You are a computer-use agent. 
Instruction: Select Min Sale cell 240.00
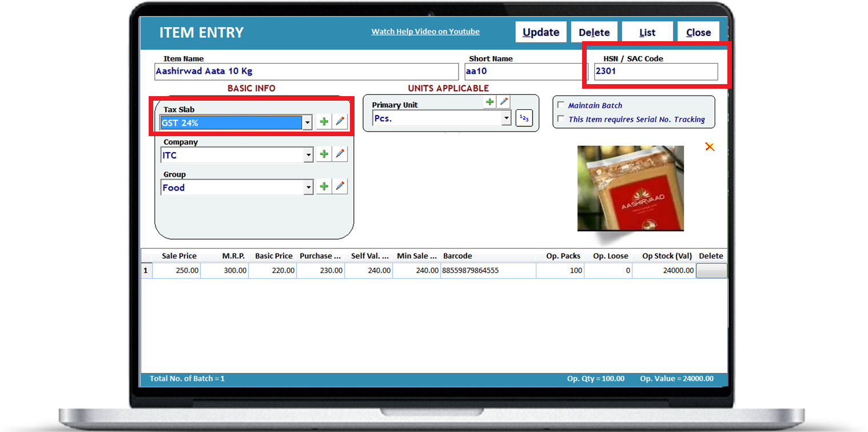pyautogui.click(x=416, y=271)
